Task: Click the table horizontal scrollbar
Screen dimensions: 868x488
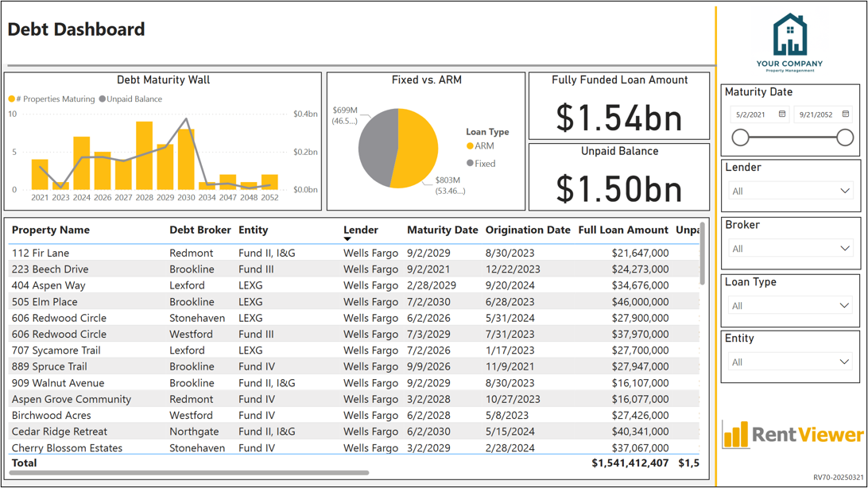Action: (188, 473)
